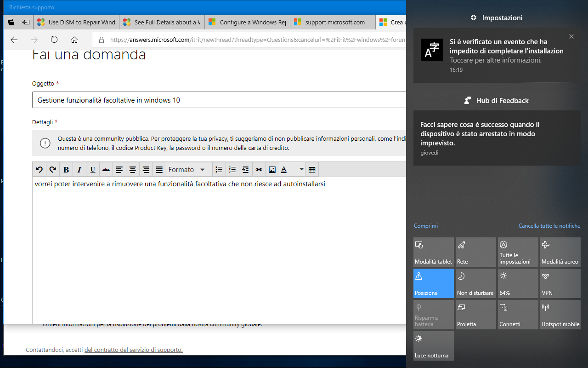The width and height of the screenshot is (588, 368).
Task: Toggle Modalità tablet quick action
Action: (x=434, y=252)
